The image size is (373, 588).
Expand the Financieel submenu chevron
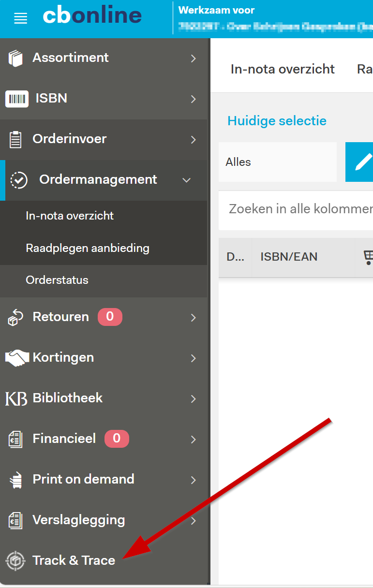click(194, 439)
